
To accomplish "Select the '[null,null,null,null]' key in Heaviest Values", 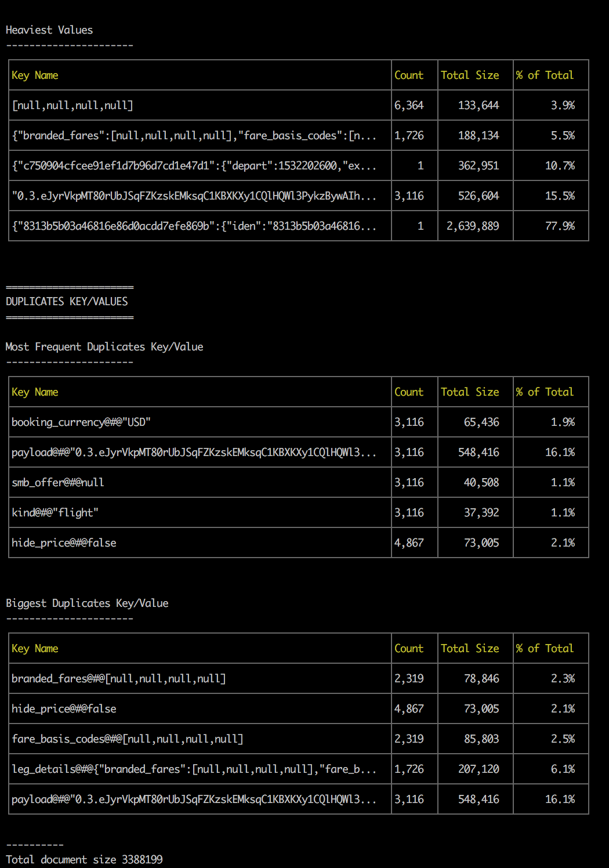I will [x=72, y=106].
